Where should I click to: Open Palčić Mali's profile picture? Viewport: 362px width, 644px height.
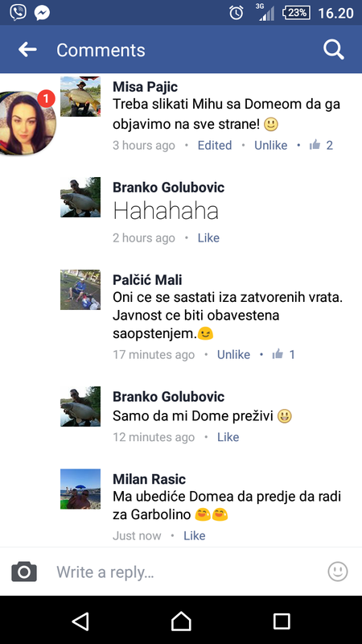point(80,290)
